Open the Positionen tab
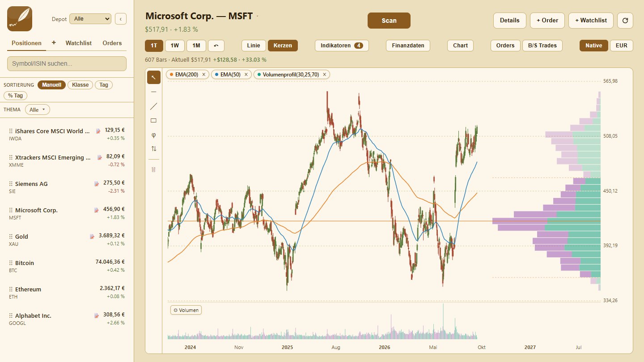644x362 pixels. (x=26, y=43)
